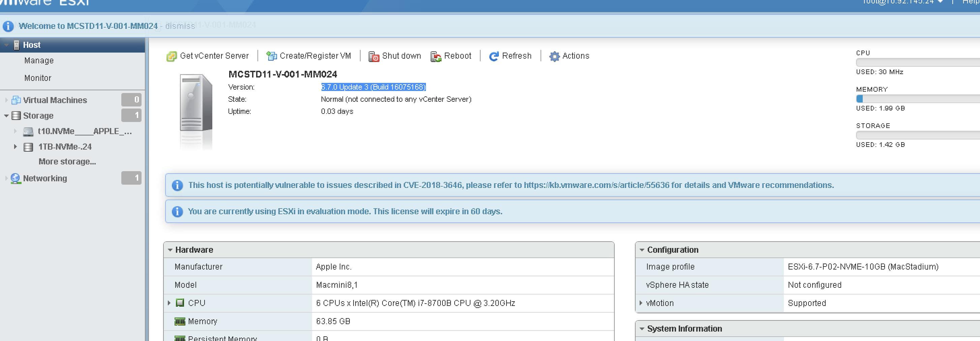Screen dimensions: 980x341
Task: Click the Get vCenter Server icon
Action: (x=172, y=56)
